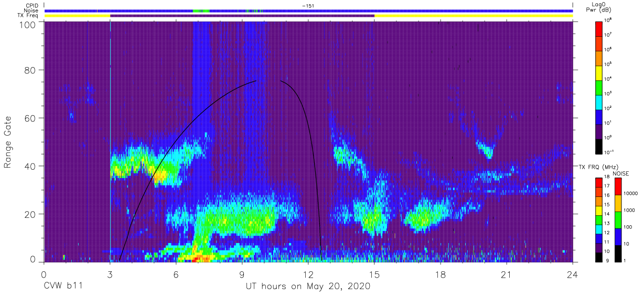This screenshot has width=644, height=297.
Task: Click the UT hour tick label 3
Action: click(110, 274)
